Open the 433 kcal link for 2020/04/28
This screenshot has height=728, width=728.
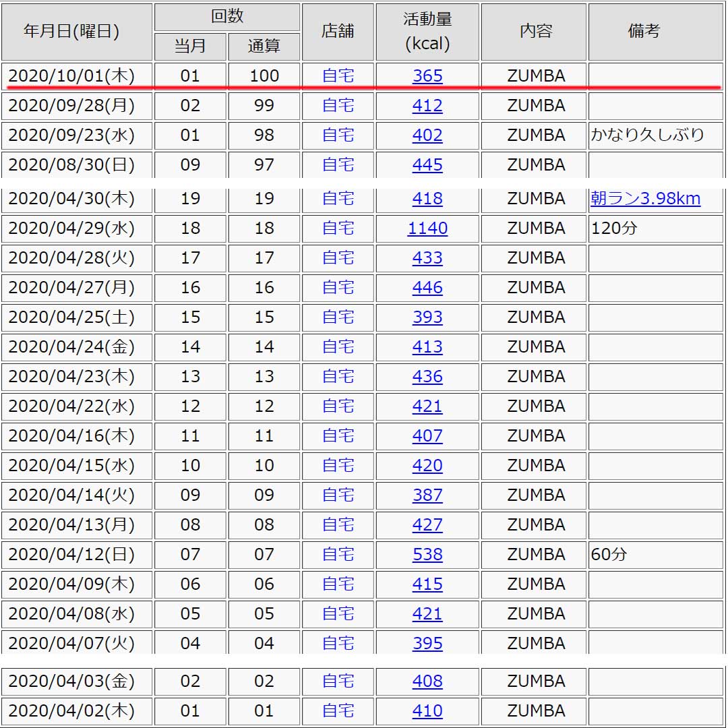[427, 258]
